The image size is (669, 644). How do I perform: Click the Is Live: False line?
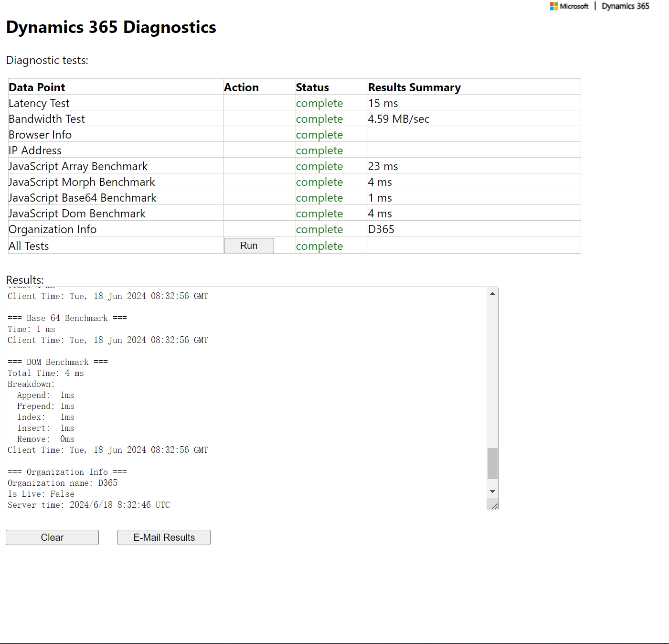(x=41, y=494)
